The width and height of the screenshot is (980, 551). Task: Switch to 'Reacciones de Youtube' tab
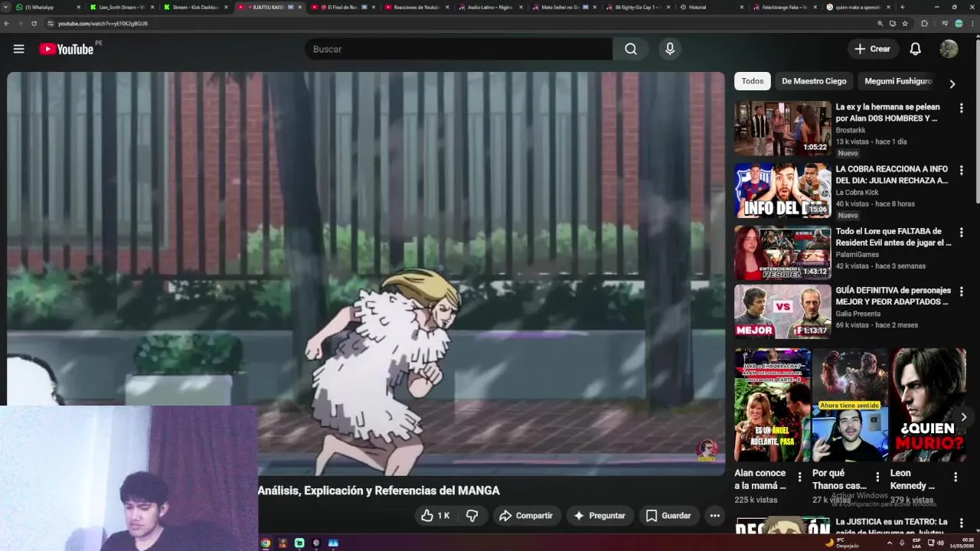click(x=416, y=7)
